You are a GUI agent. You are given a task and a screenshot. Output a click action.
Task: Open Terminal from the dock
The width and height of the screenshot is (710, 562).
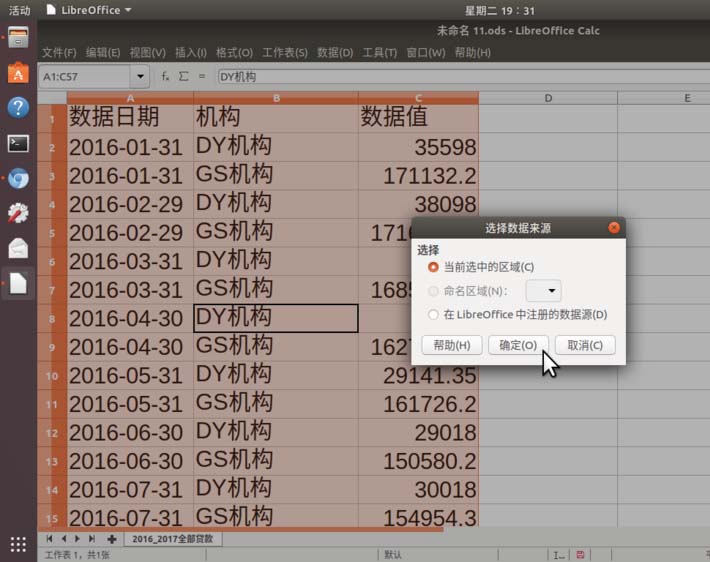tap(18, 143)
